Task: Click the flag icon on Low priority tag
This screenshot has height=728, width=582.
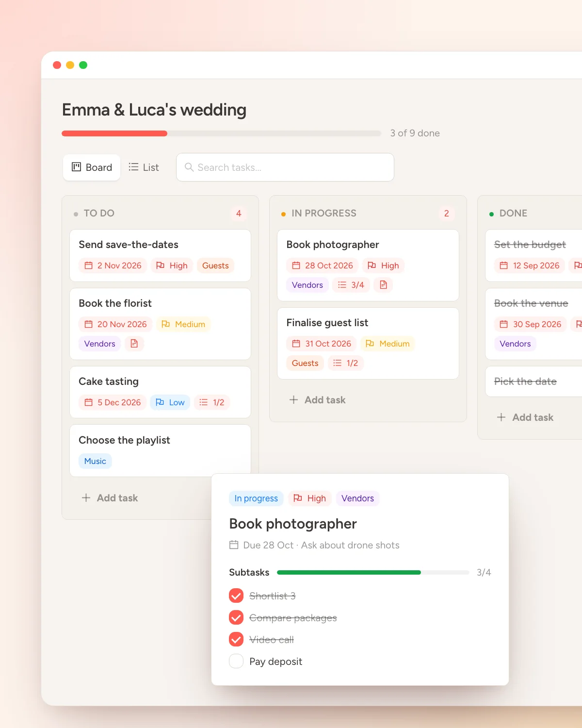Action: point(160,402)
